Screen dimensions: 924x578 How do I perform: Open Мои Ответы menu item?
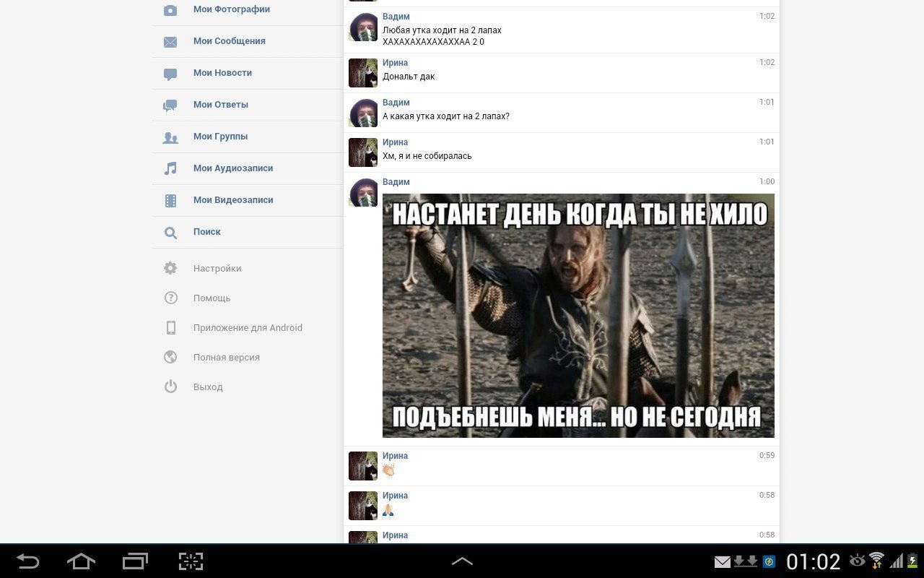click(x=247, y=105)
